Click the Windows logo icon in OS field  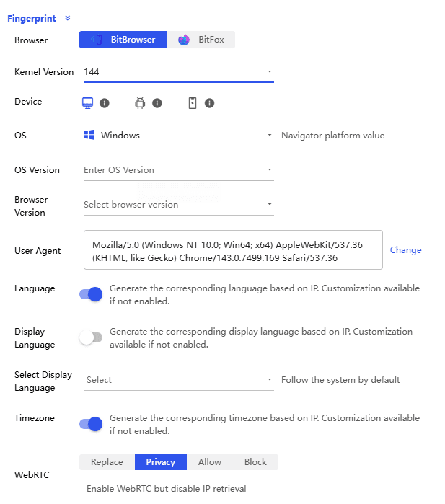(89, 135)
